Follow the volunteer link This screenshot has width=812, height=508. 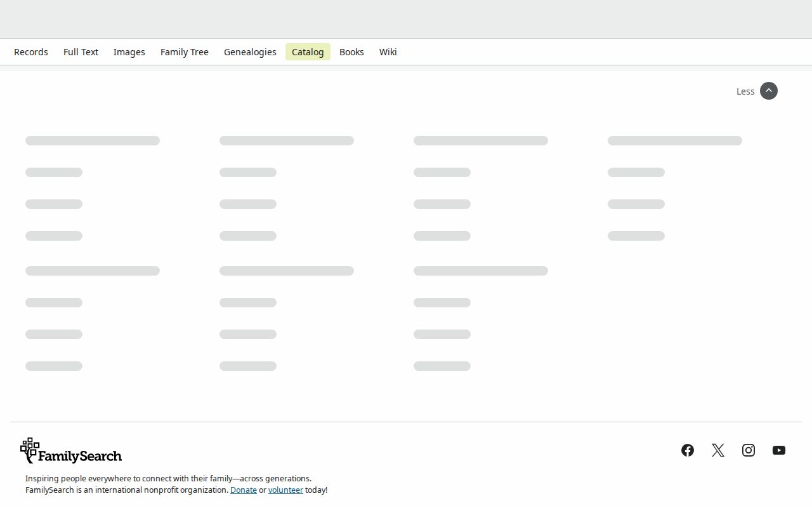coord(285,490)
